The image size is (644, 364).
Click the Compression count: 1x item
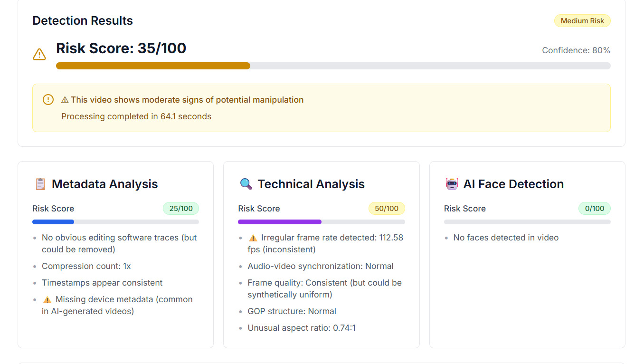coord(86,266)
